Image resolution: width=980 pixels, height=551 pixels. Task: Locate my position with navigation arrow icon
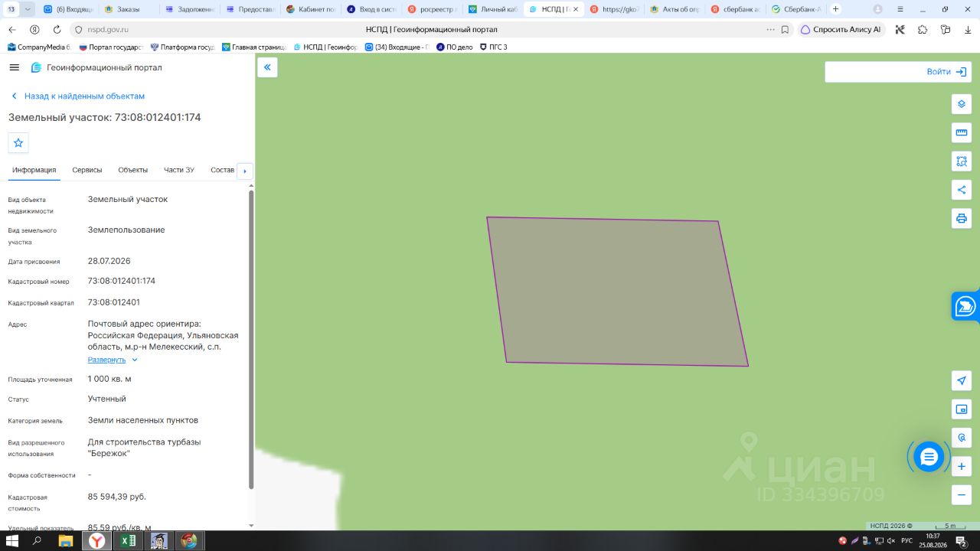tap(962, 380)
